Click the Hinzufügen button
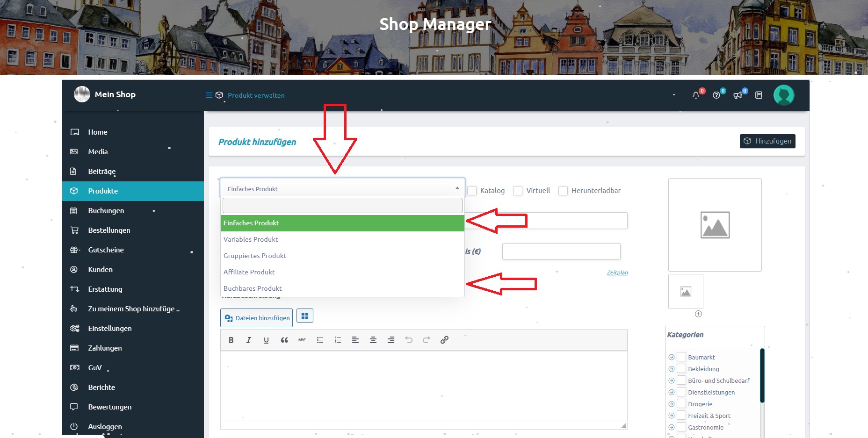This screenshot has width=868, height=438. click(x=767, y=141)
